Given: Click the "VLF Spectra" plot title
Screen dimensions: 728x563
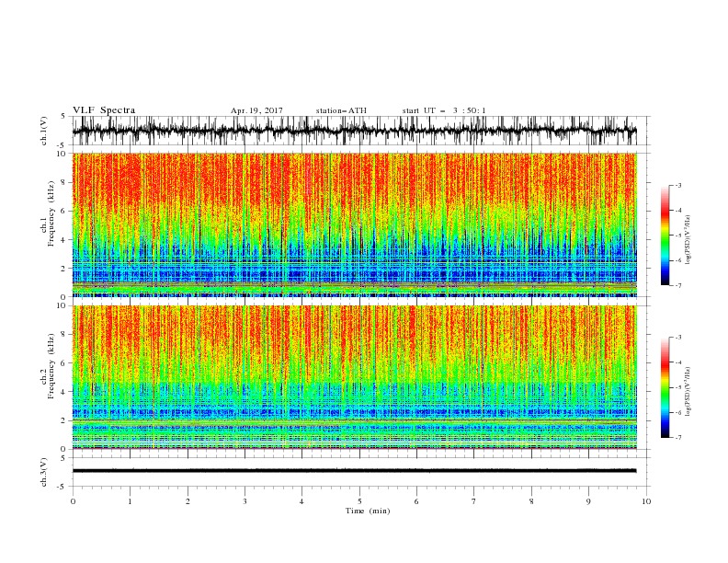Looking at the screenshot, I should [104, 110].
